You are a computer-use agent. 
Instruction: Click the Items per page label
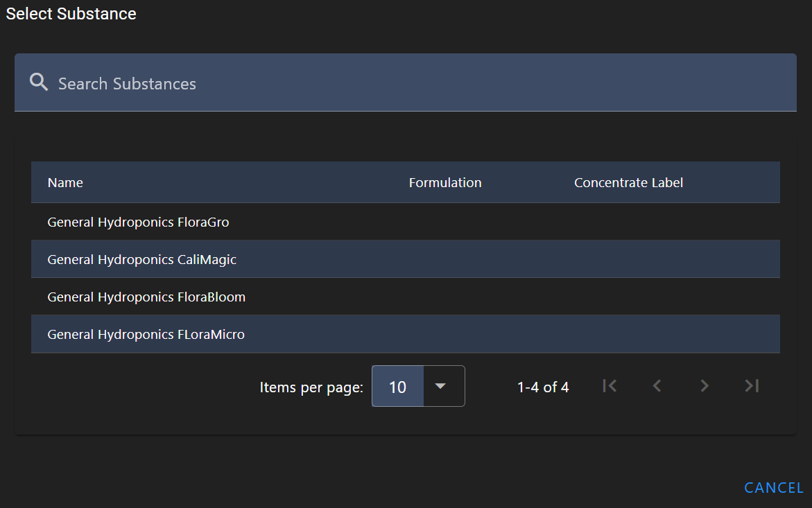tap(311, 387)
